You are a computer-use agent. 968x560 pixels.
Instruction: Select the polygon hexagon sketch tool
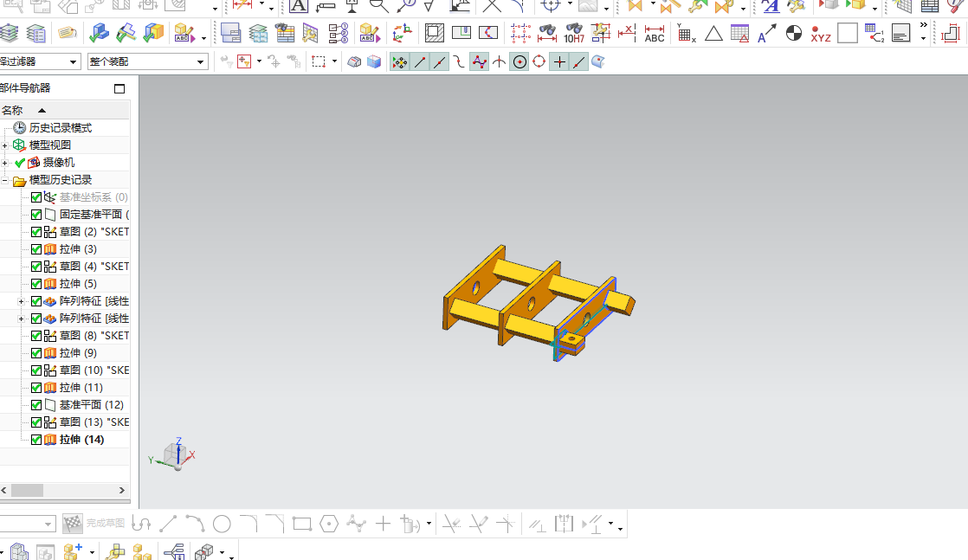[x=329, y=525]
